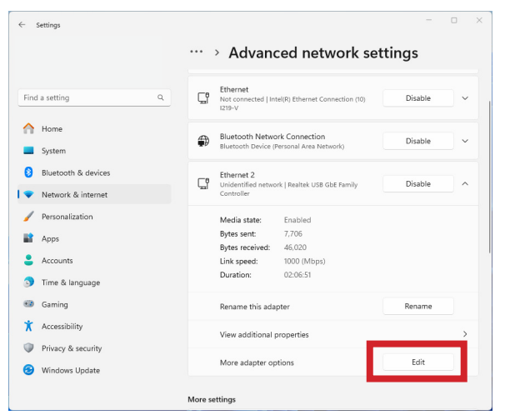The image size is (505, 420).
Task: Open the Apps category
Action: coord(94,238)
